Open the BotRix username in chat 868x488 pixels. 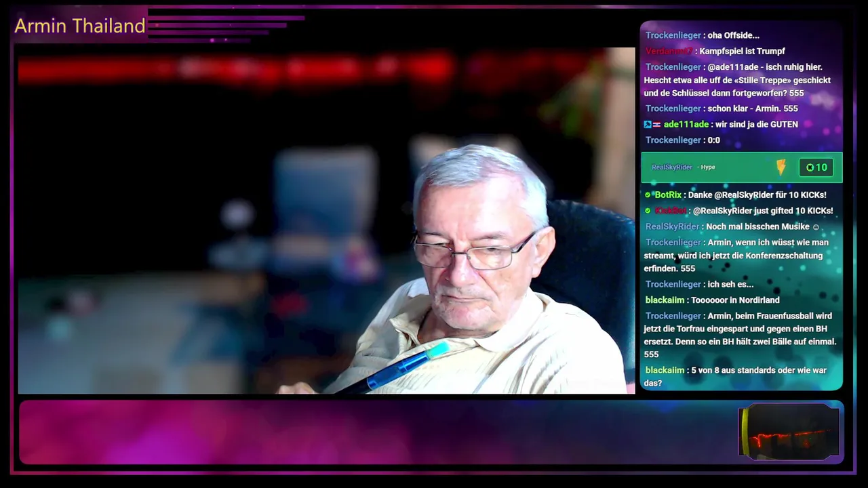coord(668,195)
